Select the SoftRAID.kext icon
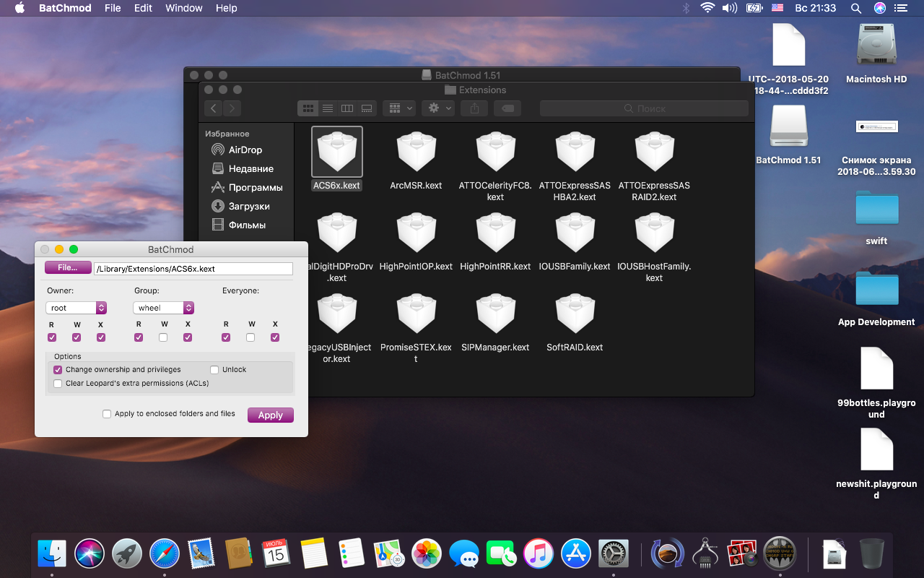This screenshot has width=924, height=578. [x=575, y=314]
